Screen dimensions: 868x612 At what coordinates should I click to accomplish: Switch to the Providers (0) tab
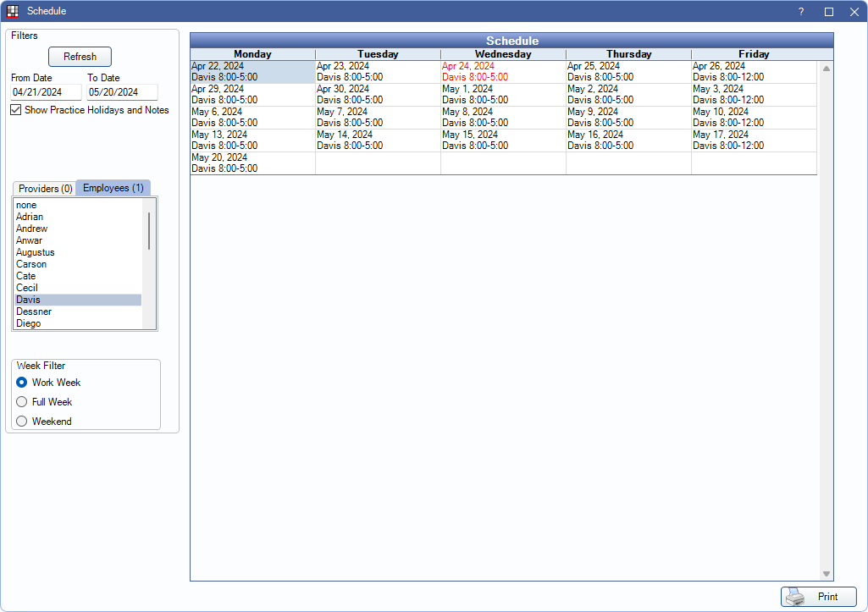[x=46, y=188]
